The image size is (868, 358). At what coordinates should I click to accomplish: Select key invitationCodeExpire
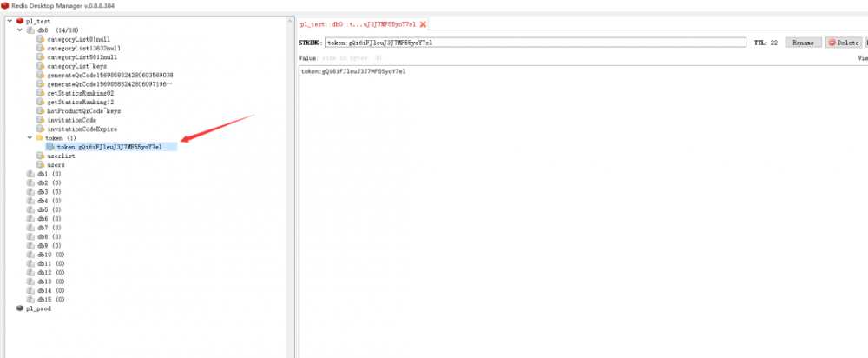pos(82,129)
